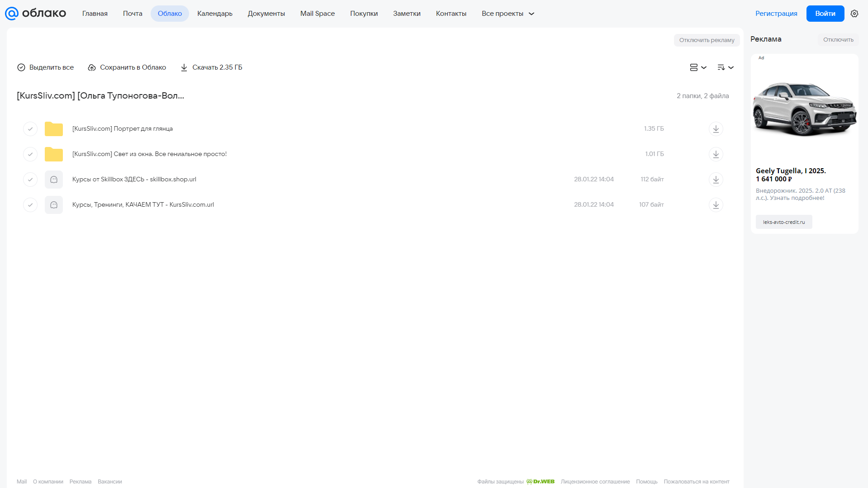This screenshot has height=488, width=868.
Task: Open the Календарь section
Action: 215,14
